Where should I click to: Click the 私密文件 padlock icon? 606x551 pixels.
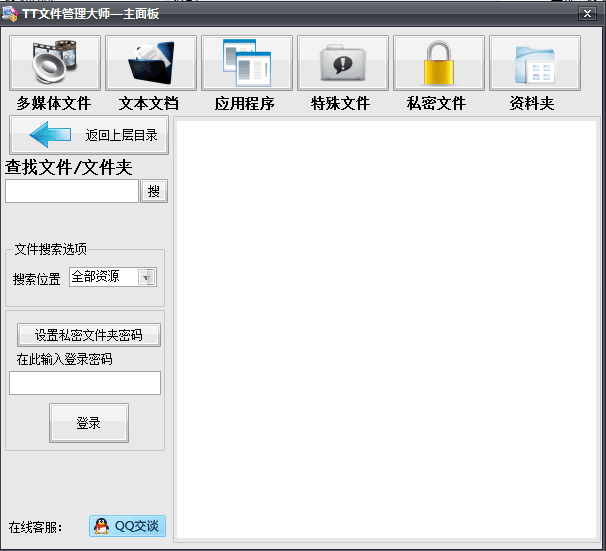point(439,64)
